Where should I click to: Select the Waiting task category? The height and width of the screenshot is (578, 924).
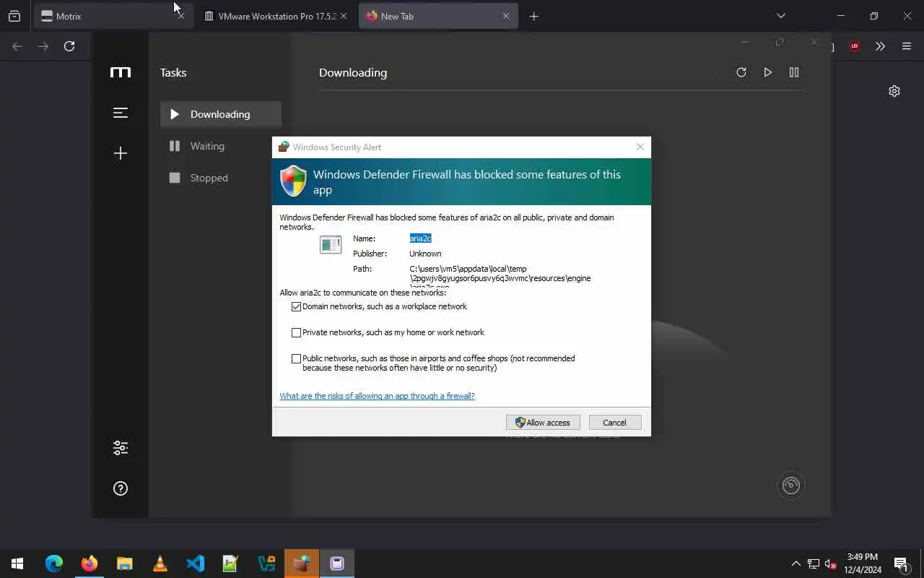(x=221, y=146)
